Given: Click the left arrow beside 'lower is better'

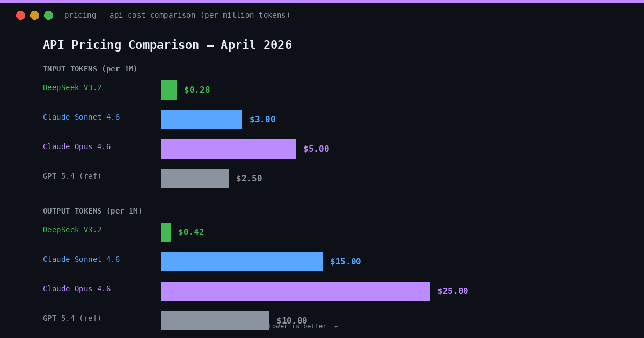Looking at the screenshot, I should pos(336,326).
